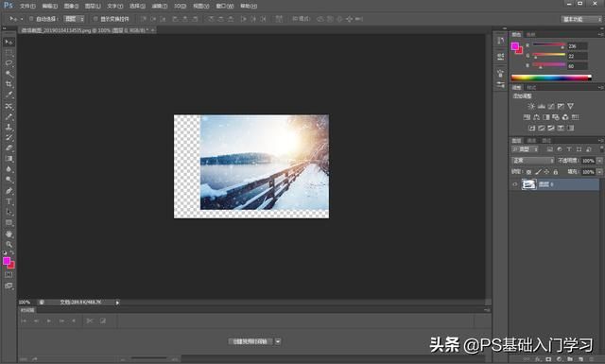Enable Show Transform Controls checkbox

[x=95, y=19]
